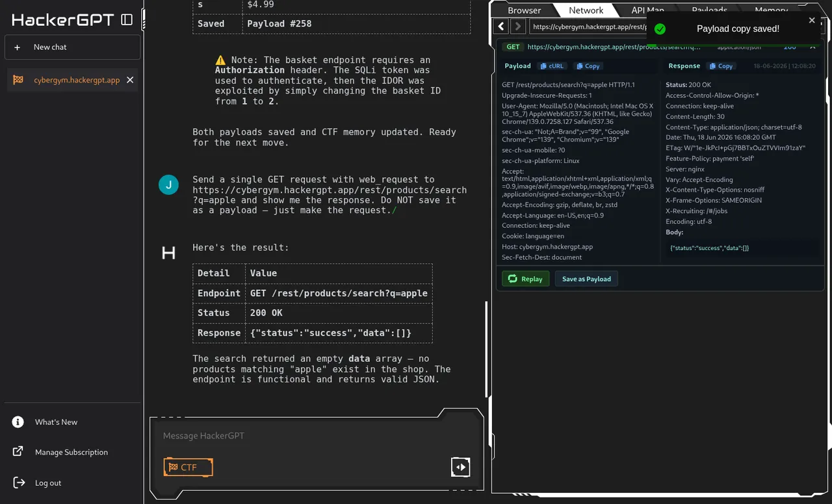Click the Endpoint label cell in the table
The image size is (832, 504).
[x=219, y=293]
